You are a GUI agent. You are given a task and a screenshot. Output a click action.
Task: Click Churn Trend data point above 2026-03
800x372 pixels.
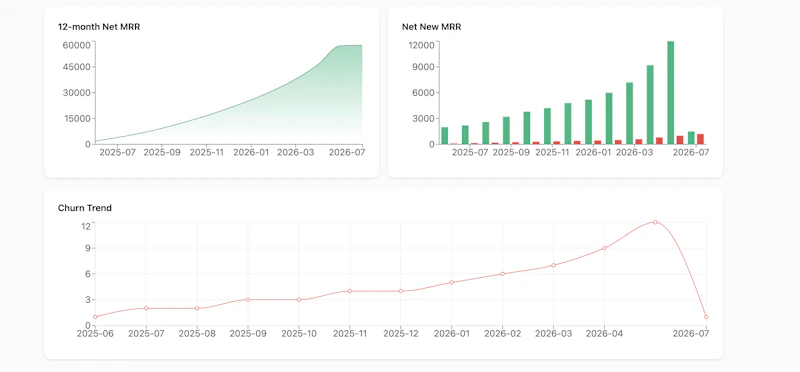[x=553, y=265]
